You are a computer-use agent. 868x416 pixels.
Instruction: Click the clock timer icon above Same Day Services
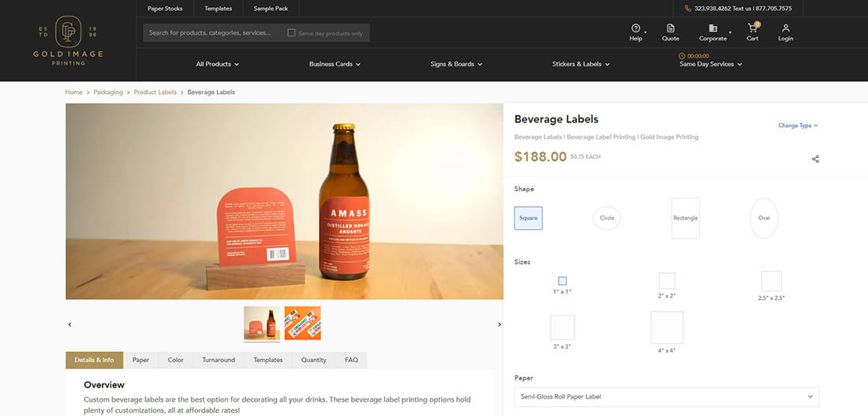682,56
